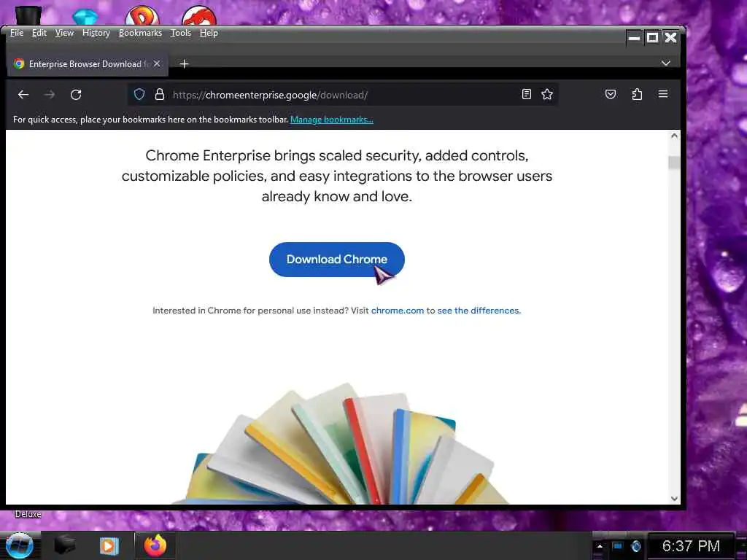Open the see the differences link
This screenshot has height=560, width=747.
479,311
